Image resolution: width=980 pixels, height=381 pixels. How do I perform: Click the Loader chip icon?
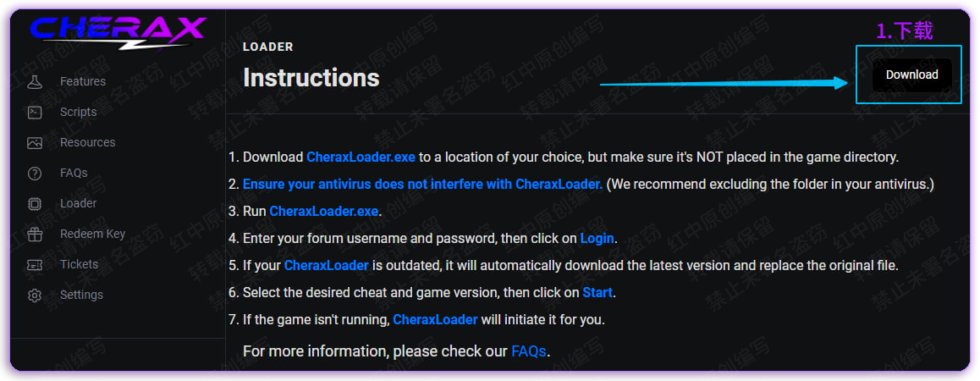pyautogui.click(x=35, y=204)
